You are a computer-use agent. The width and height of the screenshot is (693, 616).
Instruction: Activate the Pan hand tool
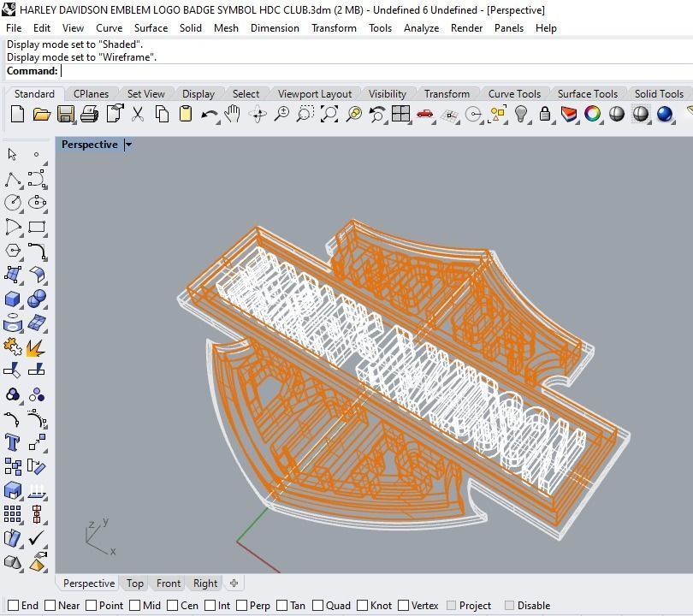click(232, 114)
